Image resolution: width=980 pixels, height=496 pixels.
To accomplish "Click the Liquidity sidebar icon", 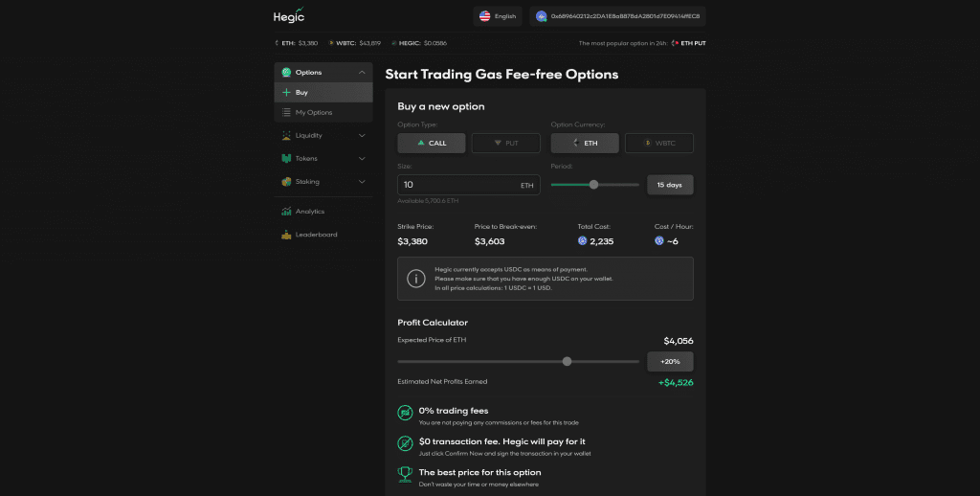I will point(286,135).
